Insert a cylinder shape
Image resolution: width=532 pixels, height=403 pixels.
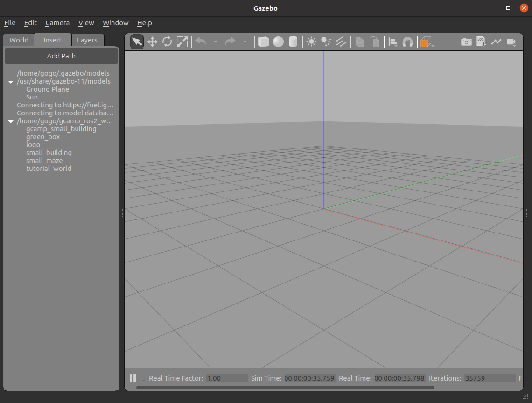point(293,42)
